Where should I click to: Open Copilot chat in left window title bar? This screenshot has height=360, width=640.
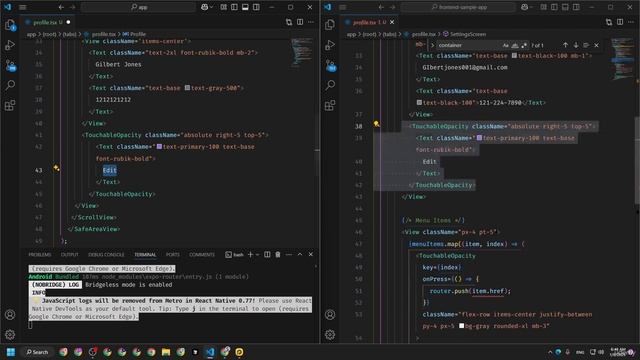[204, 7]
